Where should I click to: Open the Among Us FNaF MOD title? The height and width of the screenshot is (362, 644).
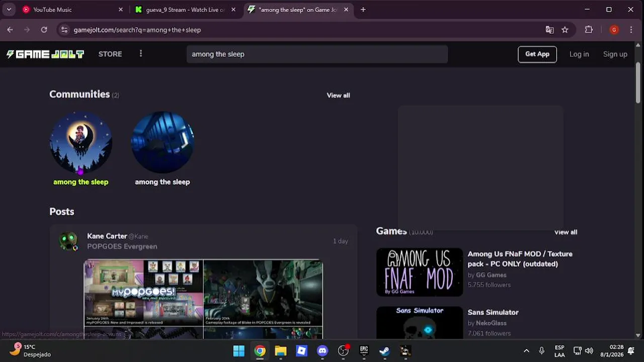(520, 259)
